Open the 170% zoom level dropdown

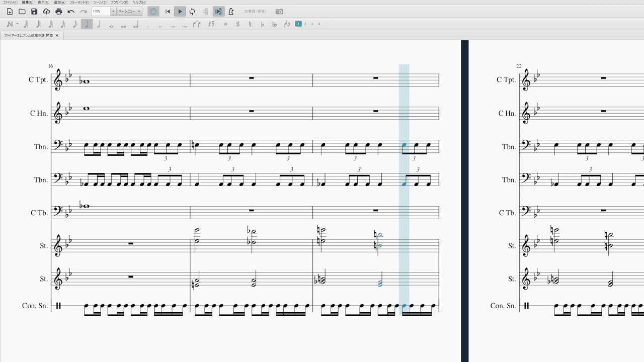(x=113, y=12)
